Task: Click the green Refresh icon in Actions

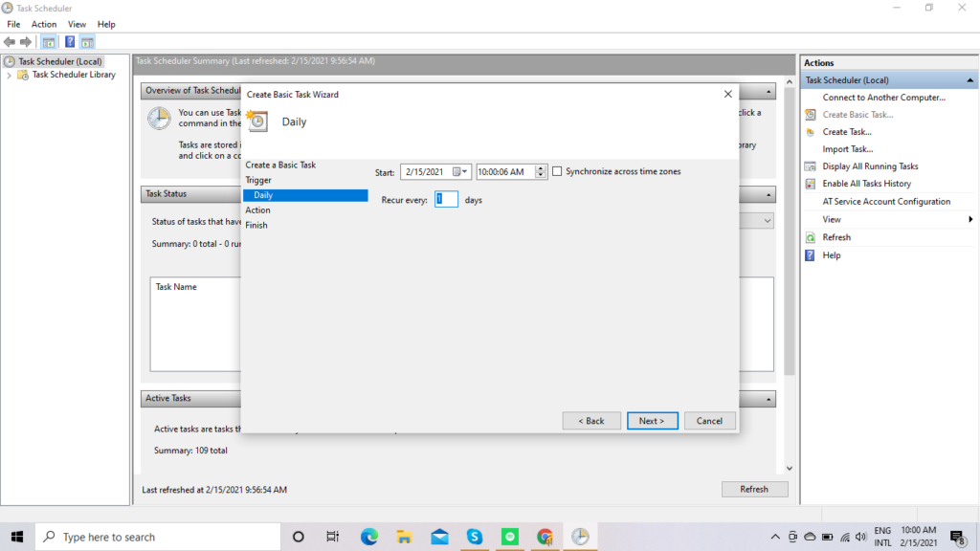Action: 811,238
